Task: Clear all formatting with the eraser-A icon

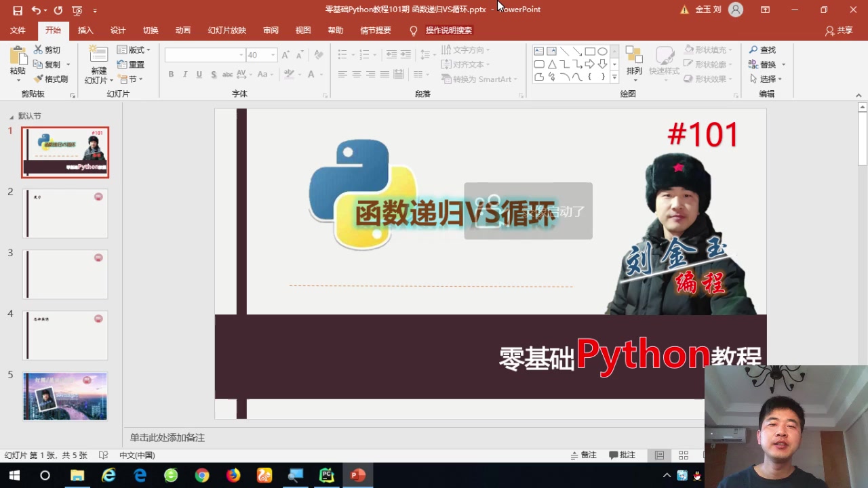Action: tap(318, 55)
